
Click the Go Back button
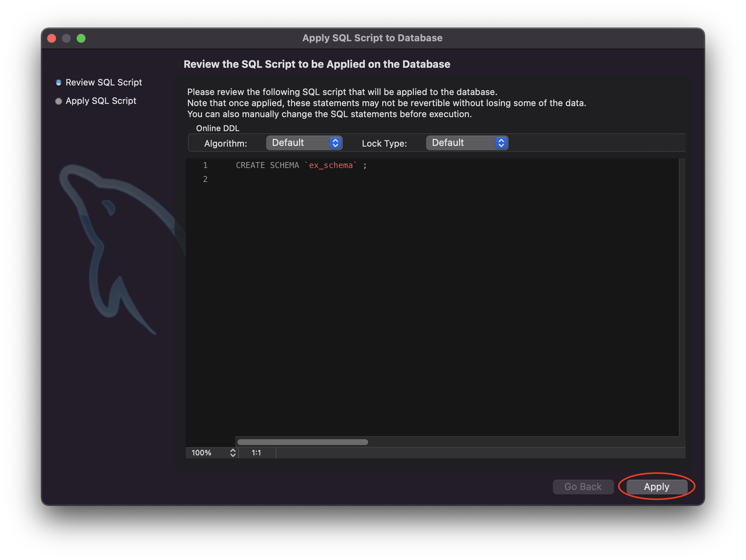coord(583,487)
